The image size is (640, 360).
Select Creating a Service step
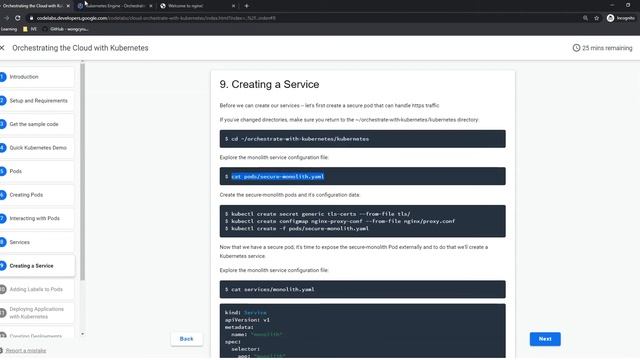click(x=37, y=266)
